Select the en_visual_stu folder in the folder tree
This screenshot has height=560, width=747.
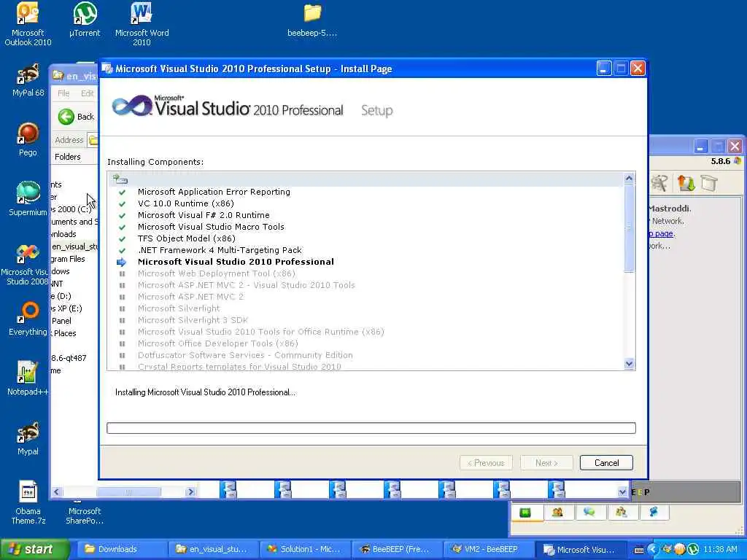click(x=74, y=246)
